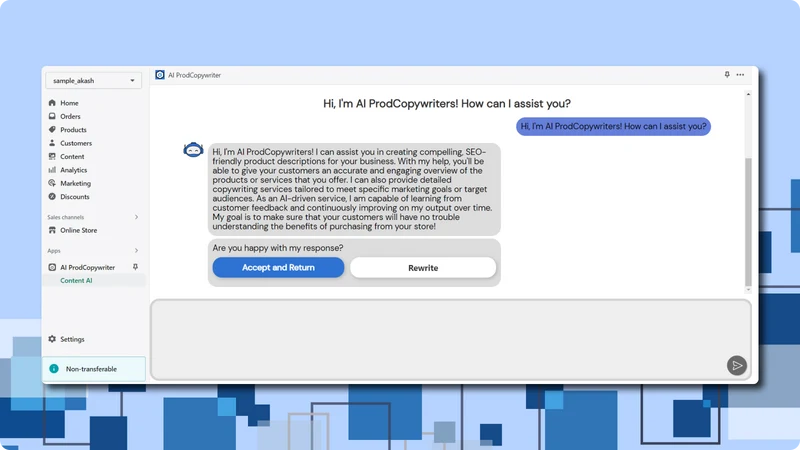
Task: Open Settings link
Action: [72, 339]
